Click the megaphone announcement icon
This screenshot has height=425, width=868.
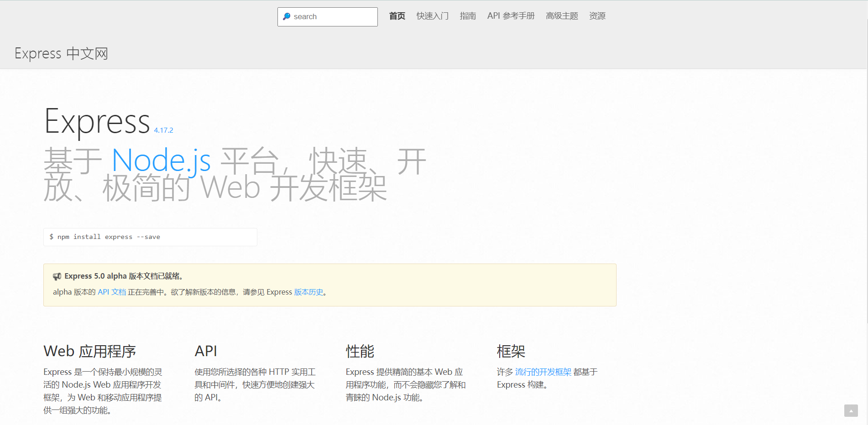[57, 276]
